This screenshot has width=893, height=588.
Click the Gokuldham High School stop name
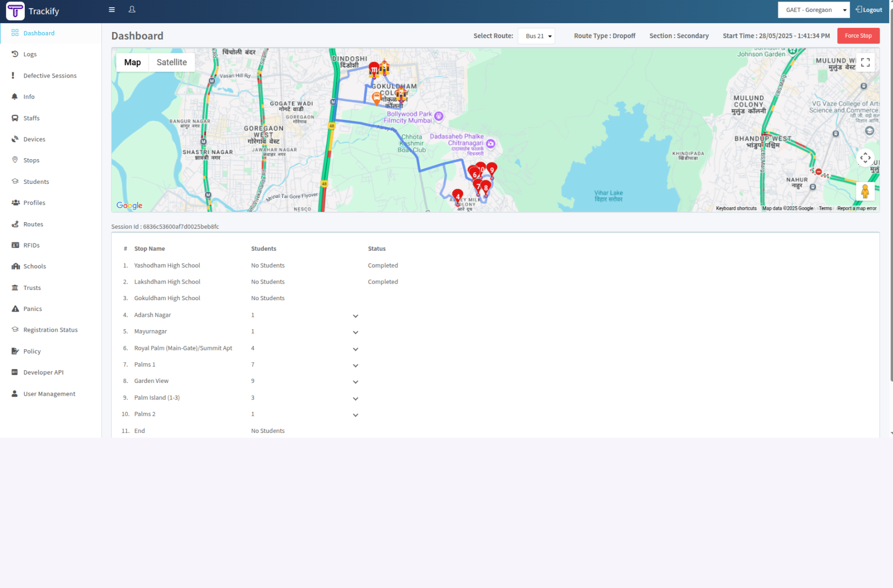pyautogui.click(x=167, y=298)
